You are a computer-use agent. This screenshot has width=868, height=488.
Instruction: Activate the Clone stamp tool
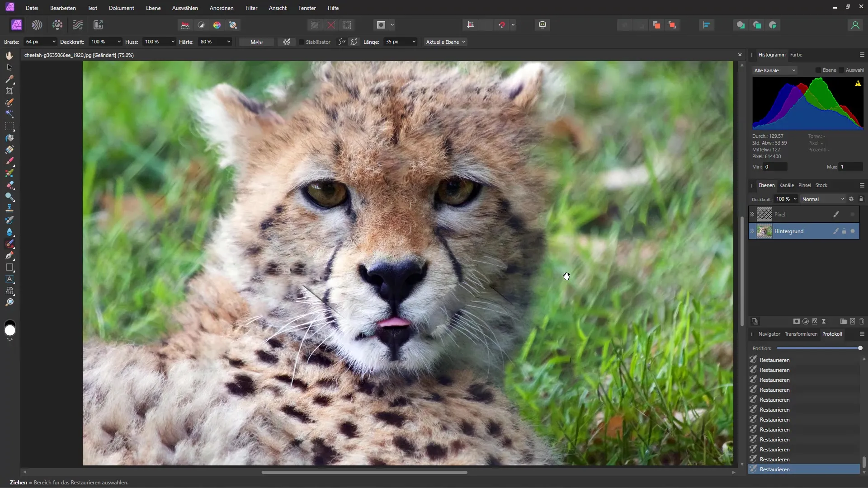tap(9, 208)
